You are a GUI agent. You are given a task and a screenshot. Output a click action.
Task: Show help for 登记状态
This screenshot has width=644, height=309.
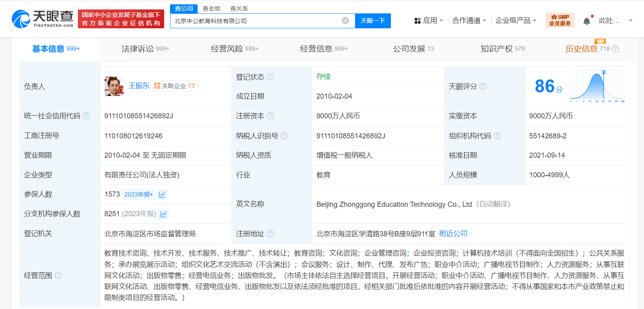click(x=270, y=77)
